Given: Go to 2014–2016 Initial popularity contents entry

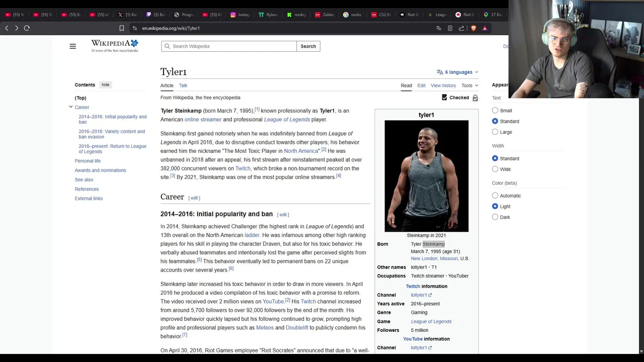Looking at the screenshot, I should [x=113, y=119].
